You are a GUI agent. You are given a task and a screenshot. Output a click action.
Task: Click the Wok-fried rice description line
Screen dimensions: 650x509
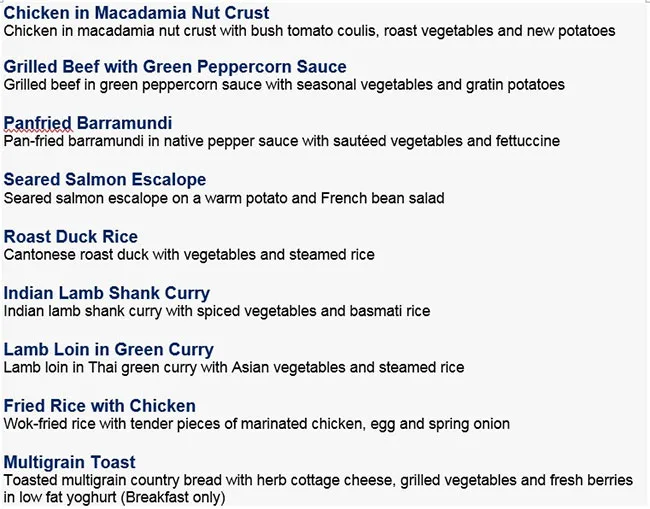point(256,424)
